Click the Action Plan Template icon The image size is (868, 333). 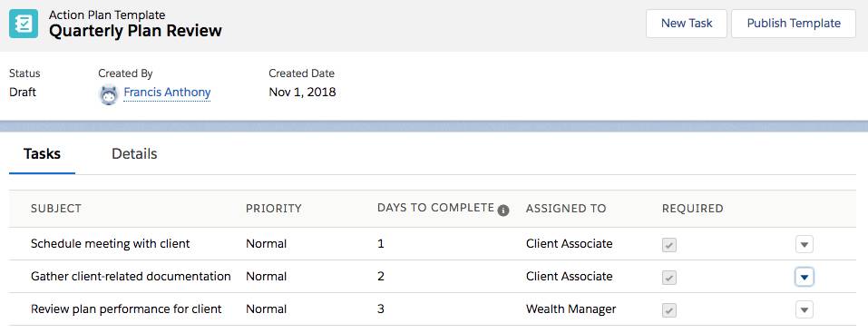point(24,24)
